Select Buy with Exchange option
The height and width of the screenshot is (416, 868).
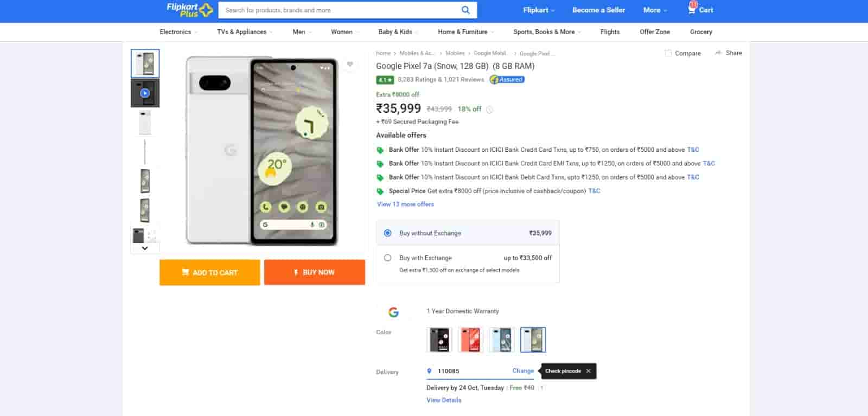387,258
